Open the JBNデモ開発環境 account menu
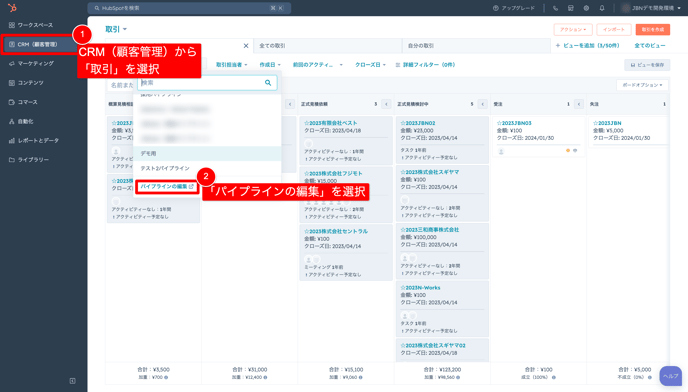This screenshot has width=688, height=392. tap(652, 8)
